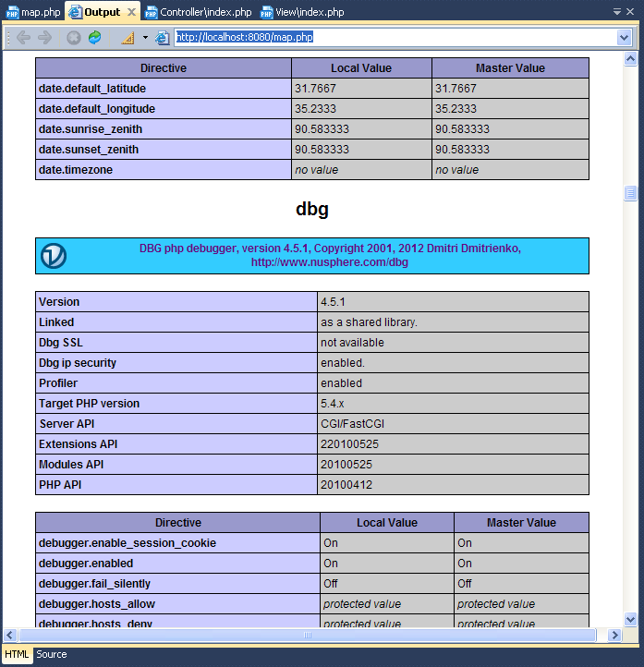Image resolution: width=644 pixels, height=667 pixels.
Task: Click the Dbg SSL 'not available' value
Action: 352,343
